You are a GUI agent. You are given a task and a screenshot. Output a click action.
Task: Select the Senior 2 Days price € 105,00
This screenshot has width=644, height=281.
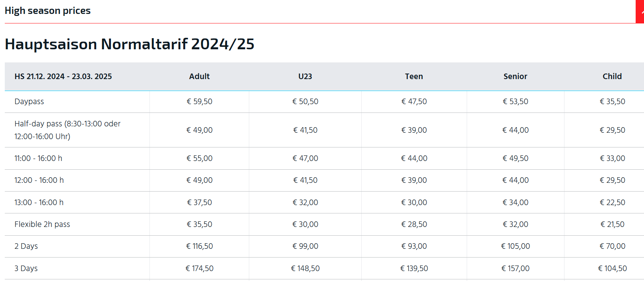pyautogui.click(x=515, y=246)
